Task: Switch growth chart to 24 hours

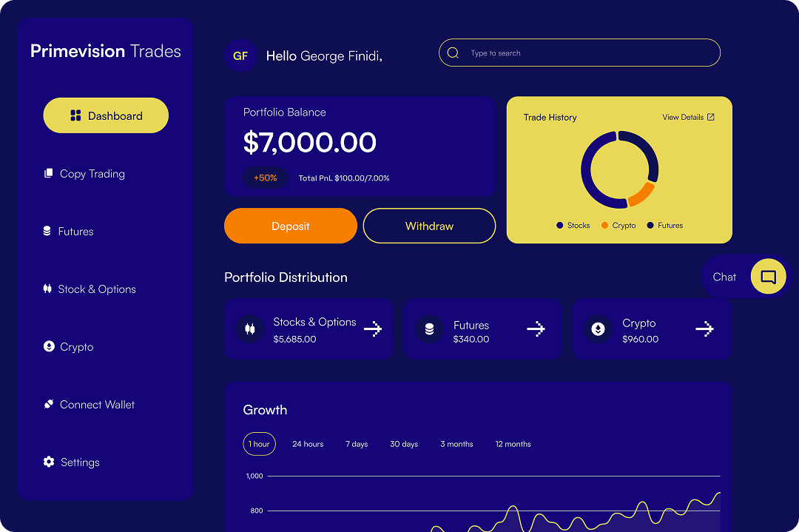Action: click(x=308, y=443)
